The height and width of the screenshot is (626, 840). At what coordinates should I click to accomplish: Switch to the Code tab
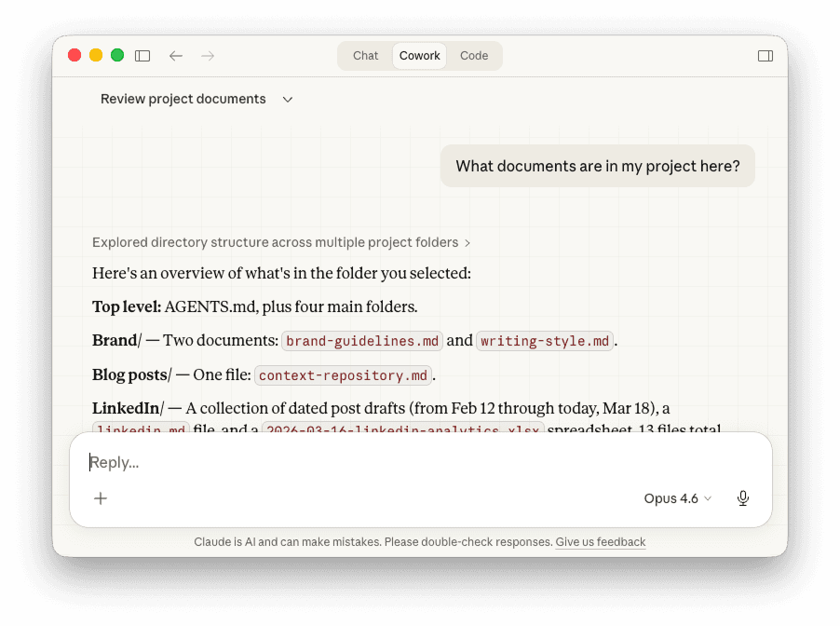[x=474, y=55]
